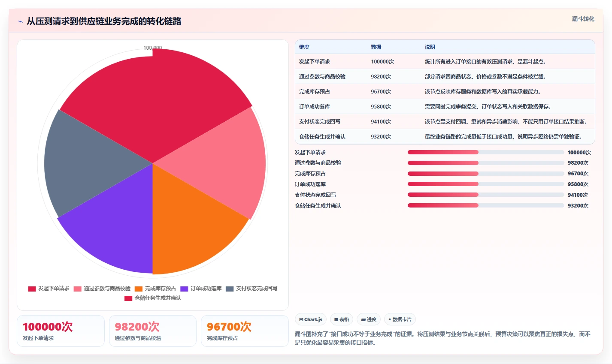612x364 pixels.
Task: Click the 进度 chip
Action: tap(369, 319)
